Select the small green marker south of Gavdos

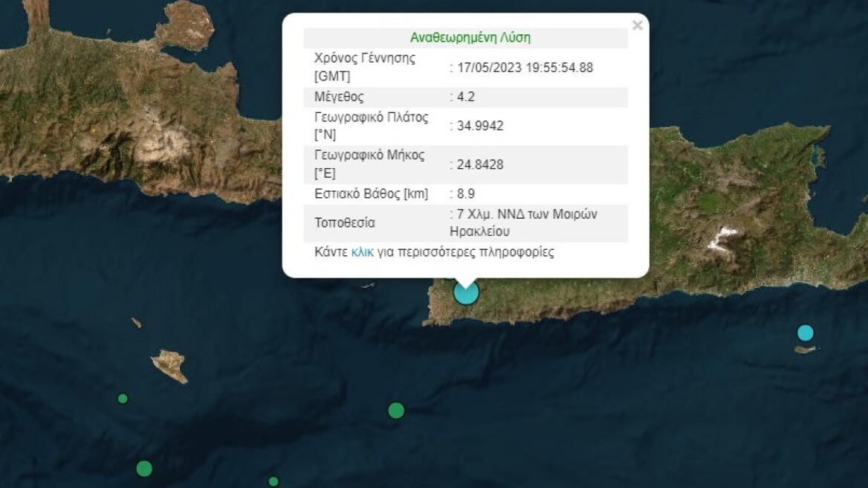(123, 399)
